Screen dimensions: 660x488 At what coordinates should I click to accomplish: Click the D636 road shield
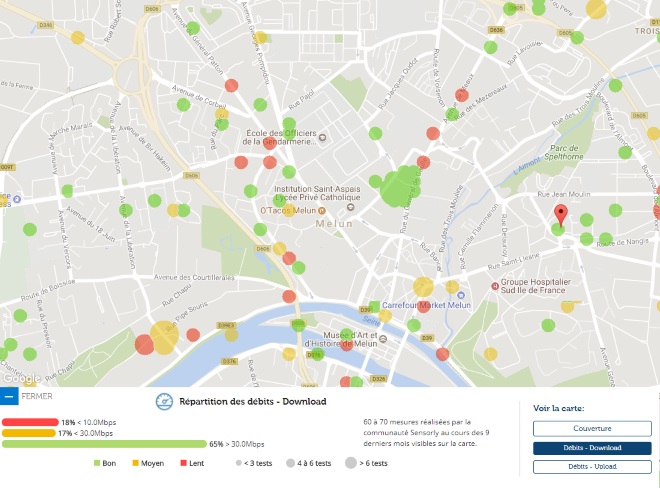click(x=496, y=30)
